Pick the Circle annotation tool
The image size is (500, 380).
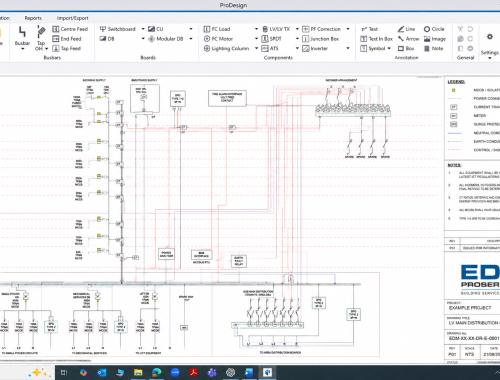click(434, 29)
